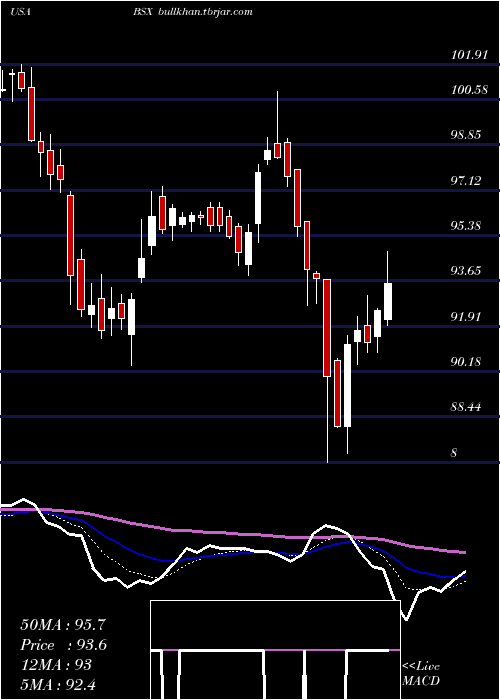Screen dimensions: 500x700
Task: Click the 95.38 price level label
Action: (466, 225)
